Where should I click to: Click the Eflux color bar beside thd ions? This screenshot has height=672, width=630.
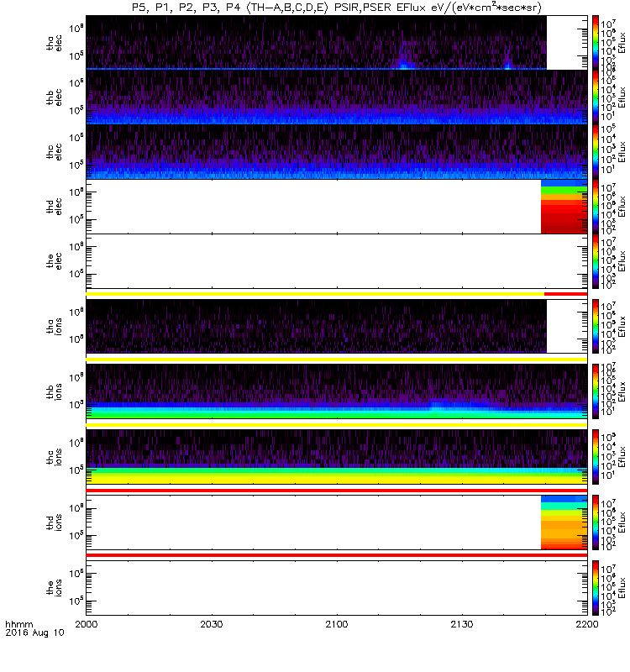[x=596, y=522]
